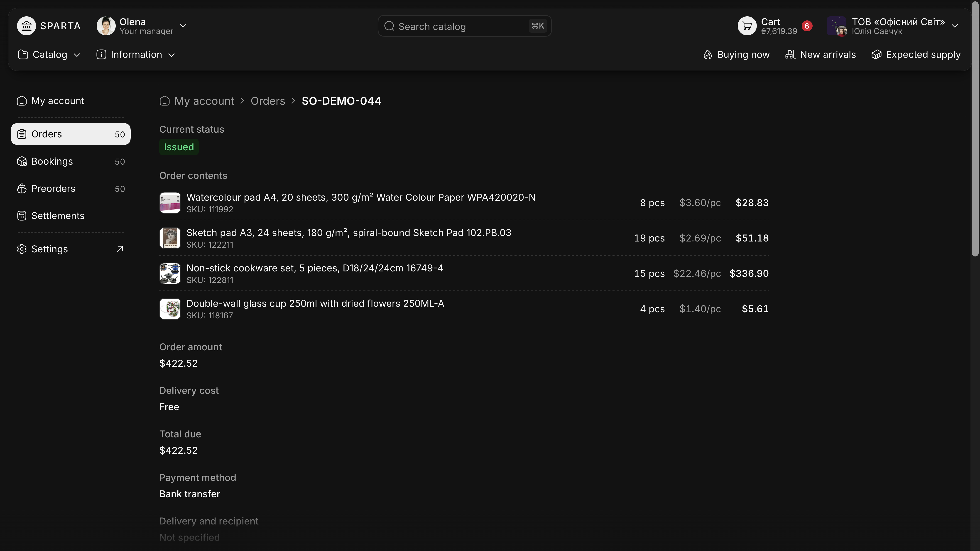Open Double-wall glass cup thumbnail
980x551 pixels.
point(170,309)
